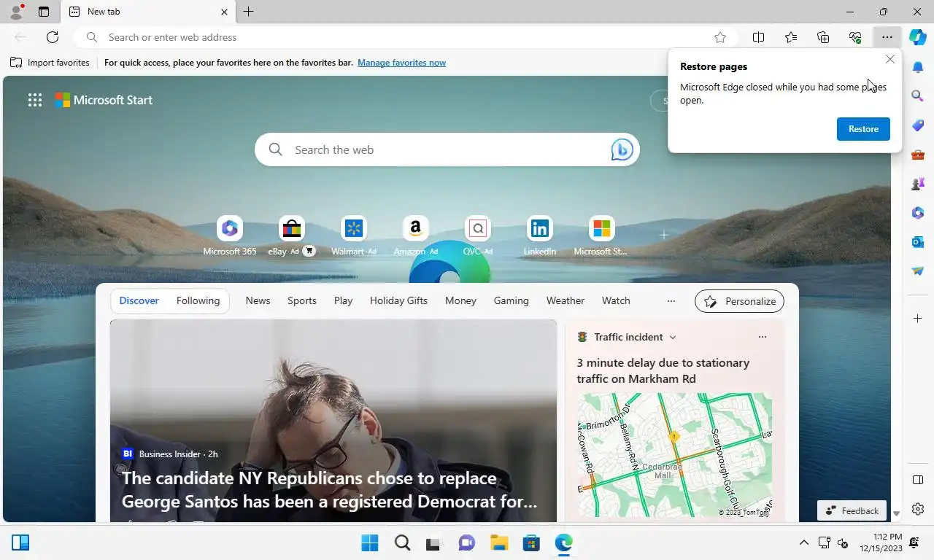Viewport: 934px width, 560px height.
Task: Open sidebar settings gear icon
Action: [x=918, y=509]
